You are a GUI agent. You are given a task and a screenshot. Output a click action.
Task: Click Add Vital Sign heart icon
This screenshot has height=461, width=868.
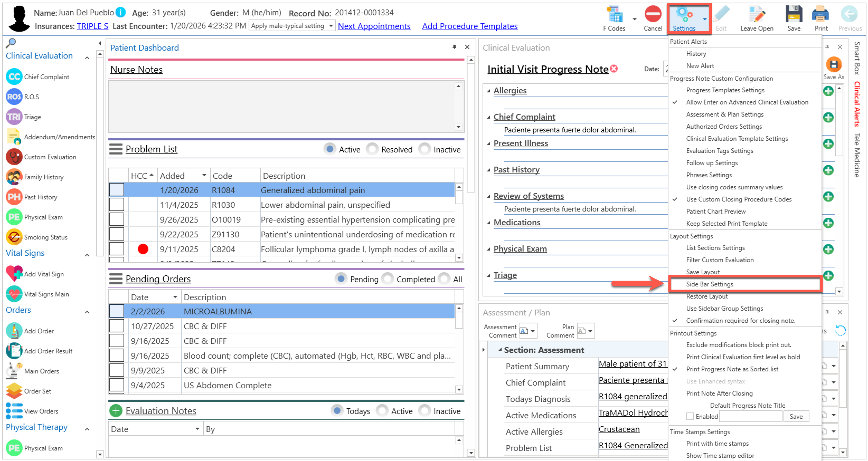[x=14, y=274]
